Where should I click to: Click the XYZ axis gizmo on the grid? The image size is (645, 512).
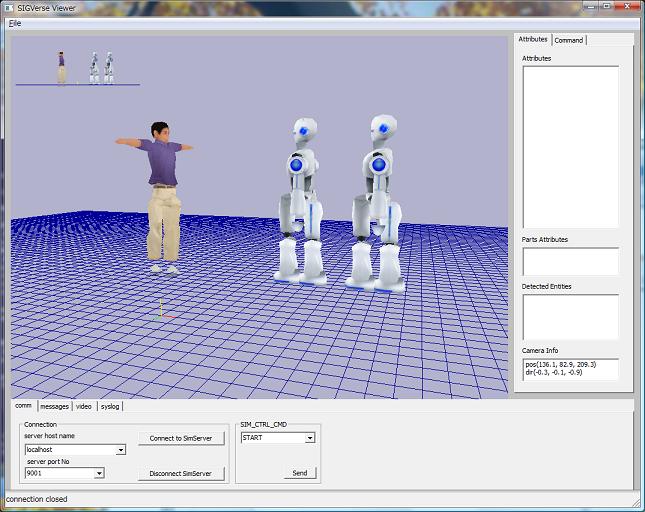pos(162,311)
